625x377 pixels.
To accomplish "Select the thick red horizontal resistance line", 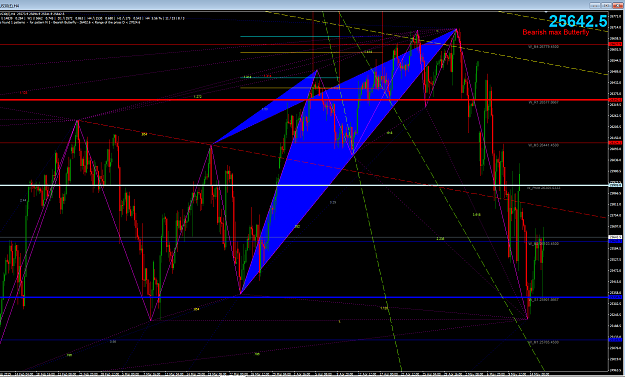I will pyautogui.click(x=305, y=100).
